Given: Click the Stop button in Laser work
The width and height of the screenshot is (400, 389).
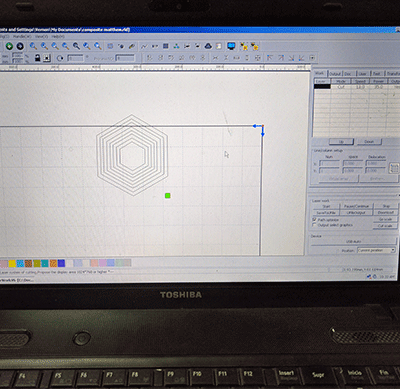Looking at the screenshot, I should [x=386, y=206].
